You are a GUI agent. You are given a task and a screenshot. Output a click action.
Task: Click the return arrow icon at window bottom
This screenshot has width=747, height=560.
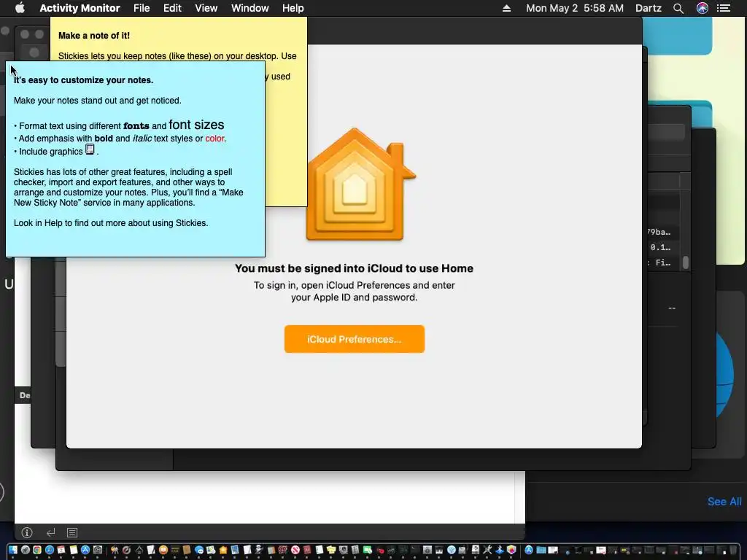[50, 532]
